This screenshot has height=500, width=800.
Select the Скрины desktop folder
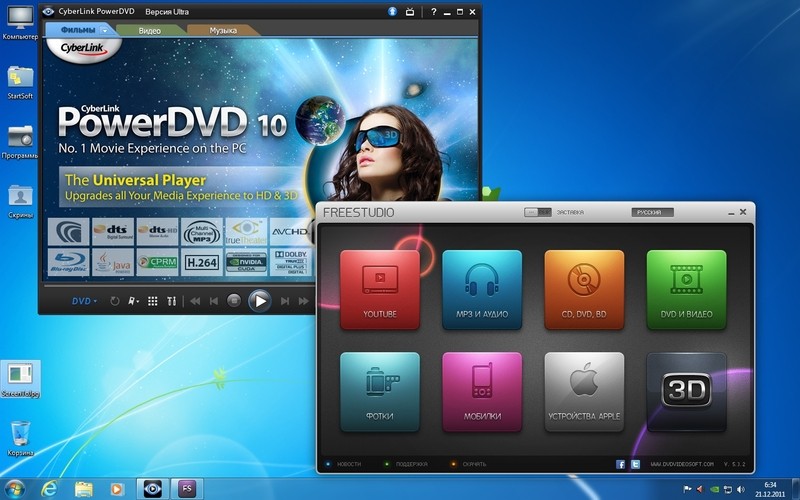20,201
